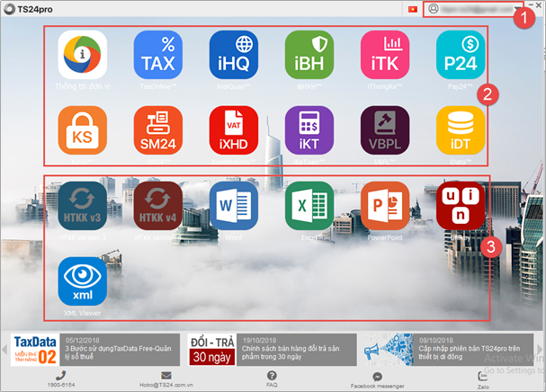Open the FAQ help icon
Viewport: 546px width, 392px height.
[272, 375]
